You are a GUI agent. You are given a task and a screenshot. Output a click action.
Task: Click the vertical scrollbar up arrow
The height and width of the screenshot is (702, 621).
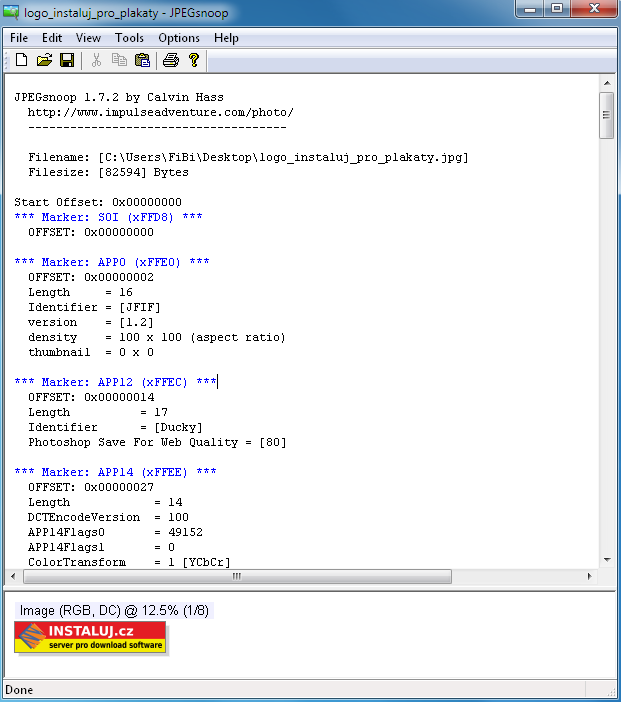tap(607, 83)
